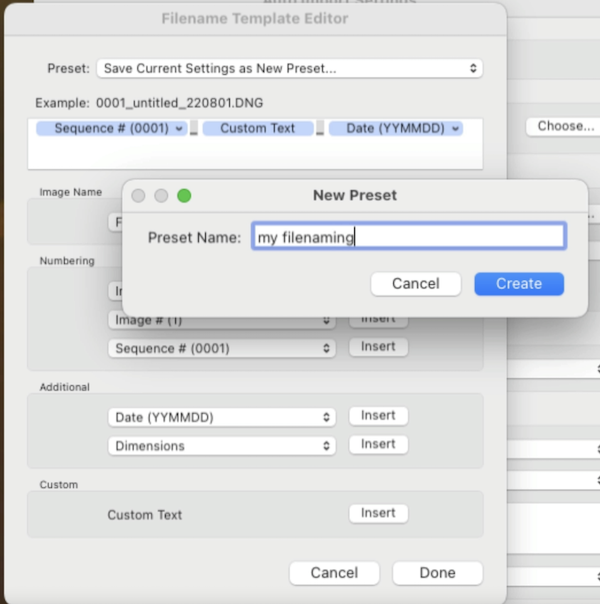Click the Preset Name text field

point(408,237)
